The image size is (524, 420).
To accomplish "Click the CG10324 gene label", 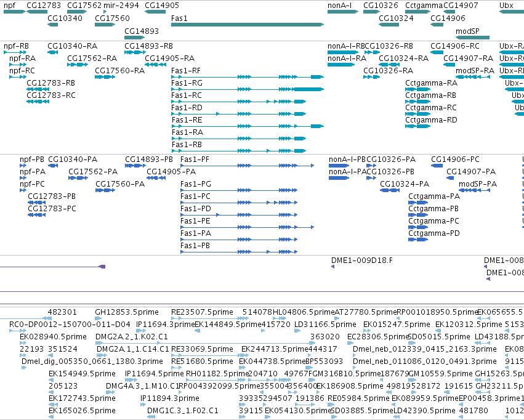I will 396,18.
